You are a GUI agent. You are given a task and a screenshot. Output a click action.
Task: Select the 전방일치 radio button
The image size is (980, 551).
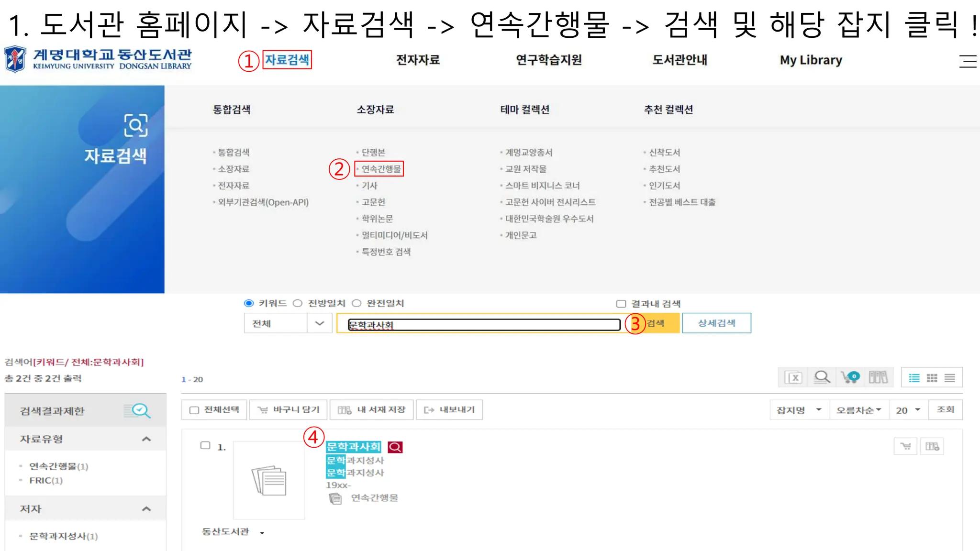[298, 303]
